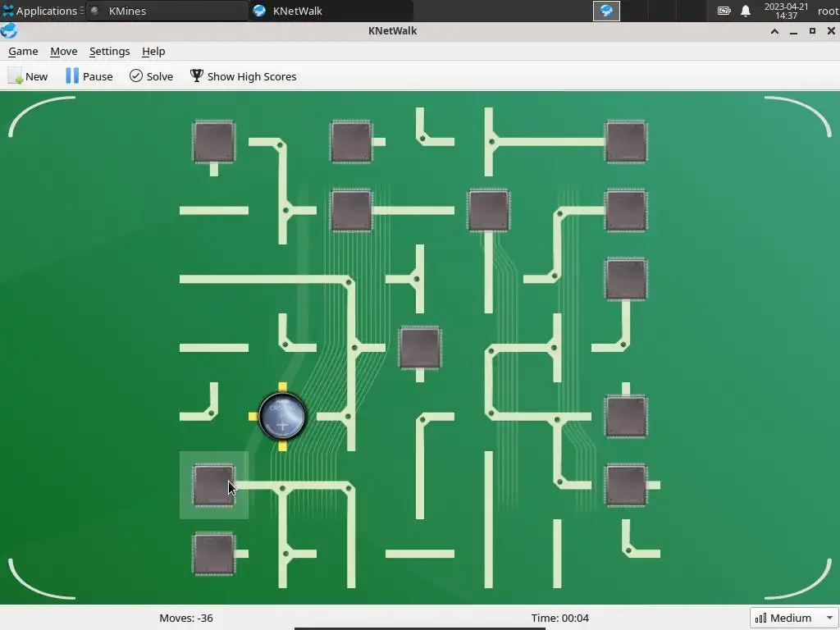Viewport: 840px width, 630px height.
Task: Rotate top-row terminal in third column
Action: [351, 142]
